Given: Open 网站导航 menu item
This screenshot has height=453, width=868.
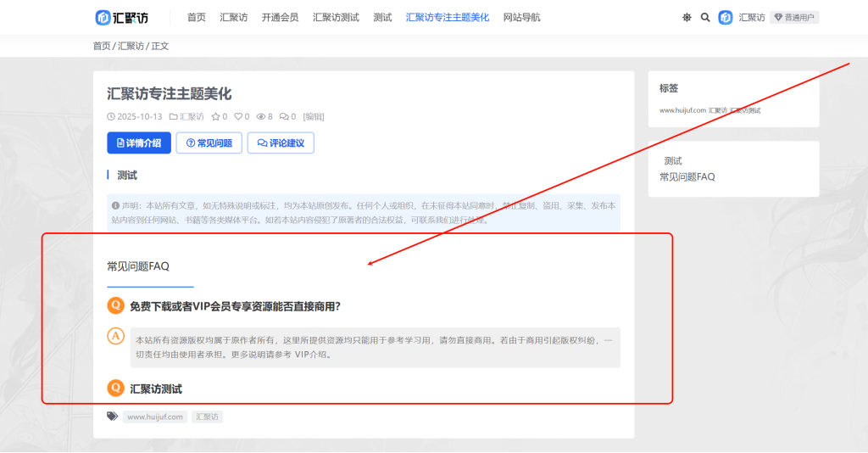Looking at the screenshot, I should (x=521, y=18).
